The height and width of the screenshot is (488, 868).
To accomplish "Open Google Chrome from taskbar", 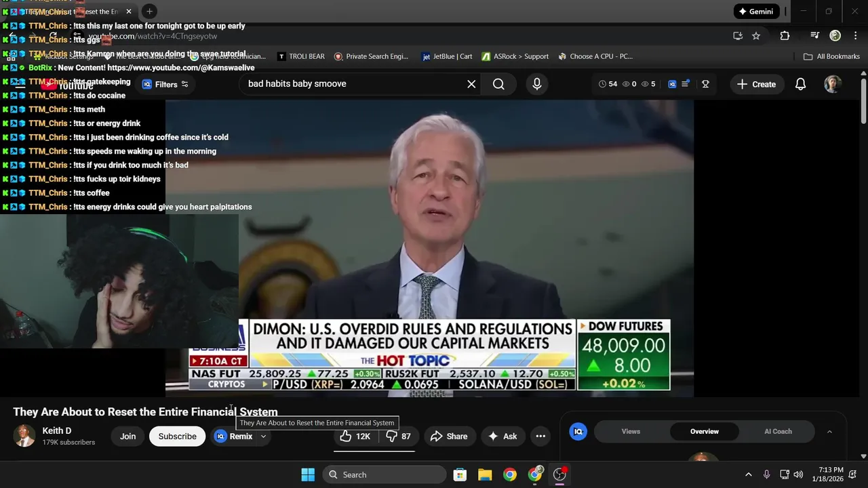I will click(510, 474).
